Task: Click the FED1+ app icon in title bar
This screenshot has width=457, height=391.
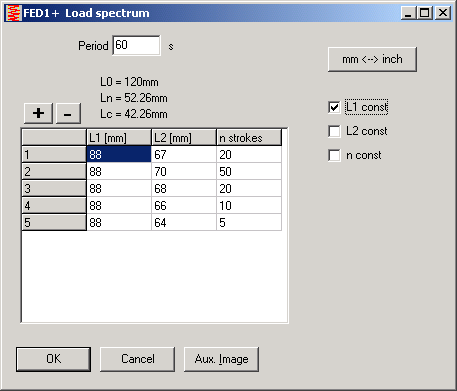Action: pos(13,13)
